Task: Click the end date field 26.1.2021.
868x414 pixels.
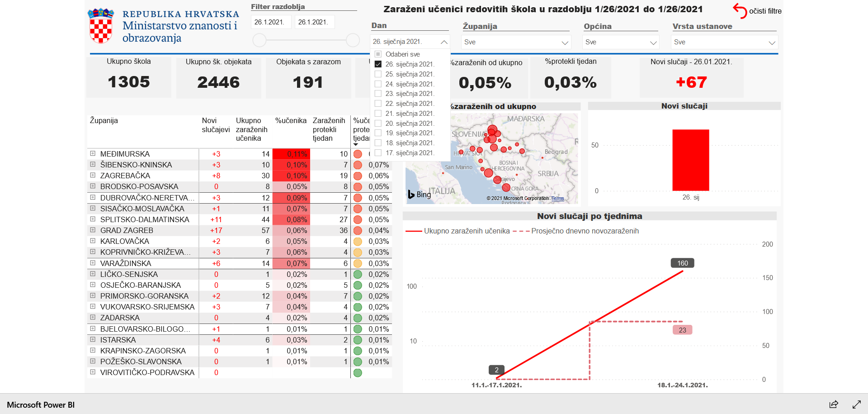Action: tap(315, 22)
